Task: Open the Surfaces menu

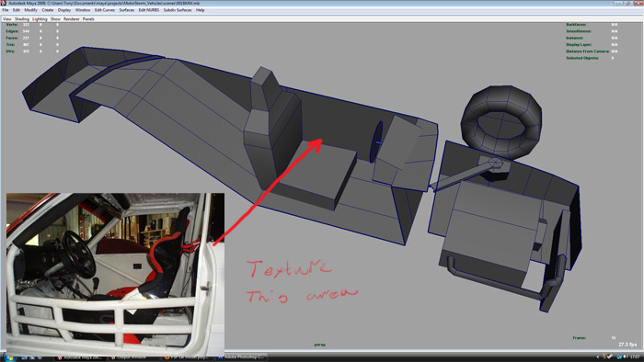Action: (127, 10)
